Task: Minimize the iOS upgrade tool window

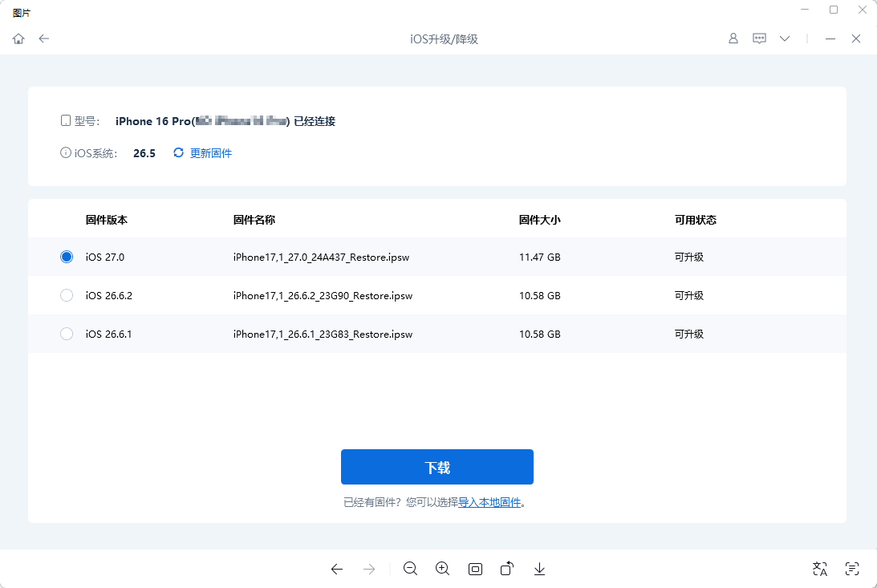Action: pyautogui.click(x=830, y=39)
